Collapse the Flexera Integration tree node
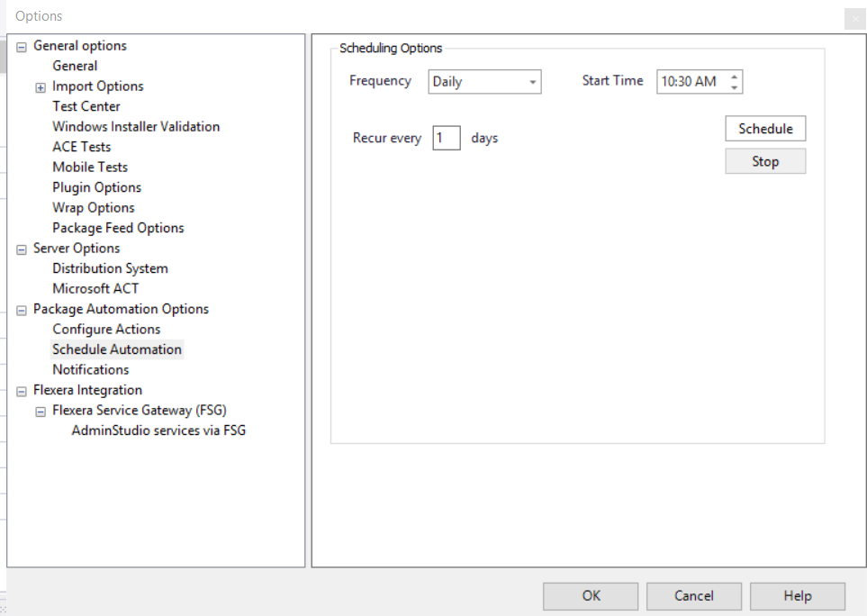Viewport: 867px width, 616px height. [22, 391]
